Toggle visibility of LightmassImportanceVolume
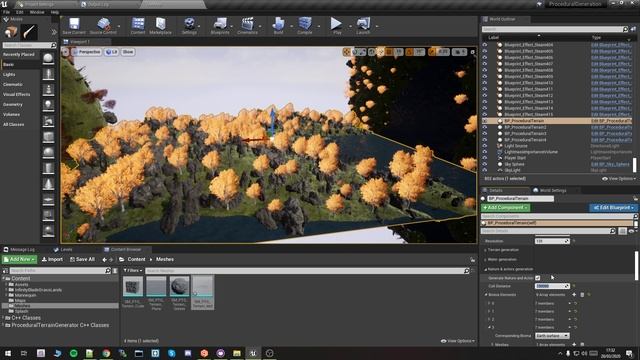This screenshot has width=640, height=360. 485,152
